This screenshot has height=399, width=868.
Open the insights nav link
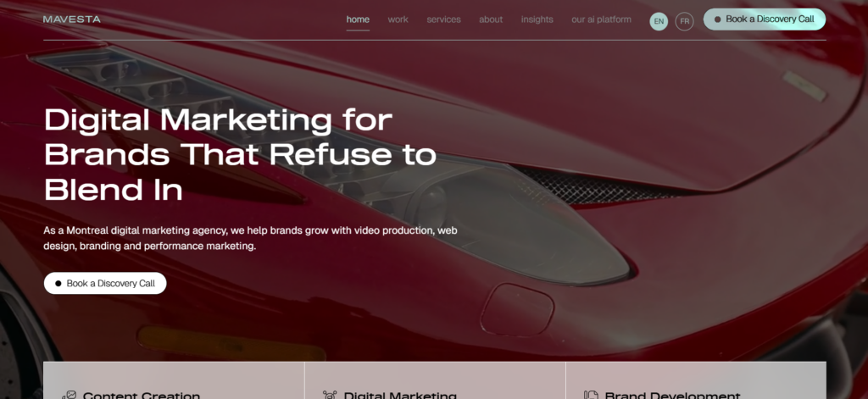537,19
